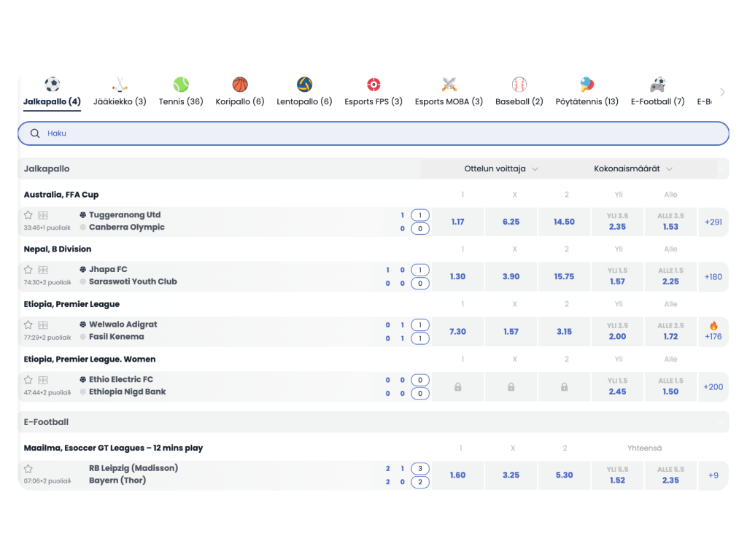Image resolution: width=747 pixels, height=560 pixels.
Task: Open the E-Football gamepad icon
Action: point(658,85)
